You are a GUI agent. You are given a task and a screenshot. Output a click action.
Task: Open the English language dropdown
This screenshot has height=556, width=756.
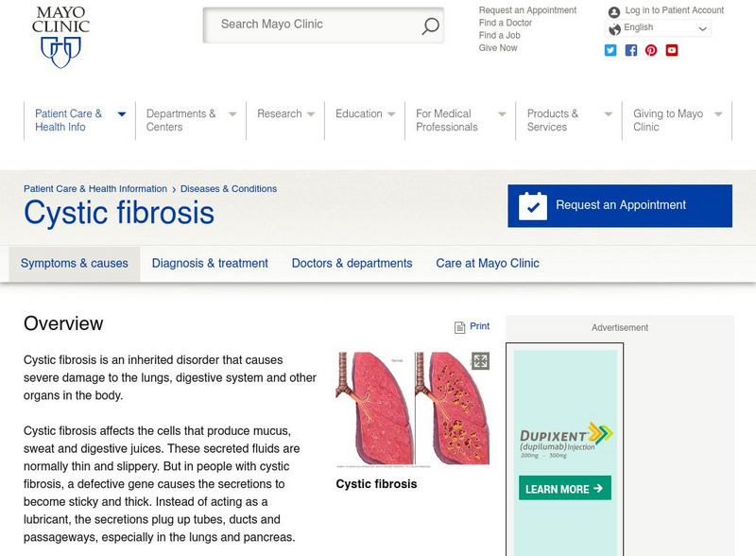coord(657,27)
